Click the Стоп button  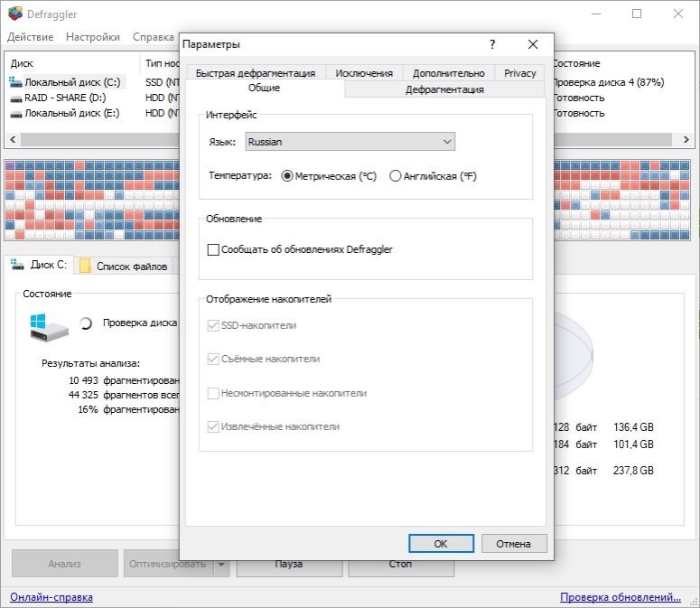(400, 567)
